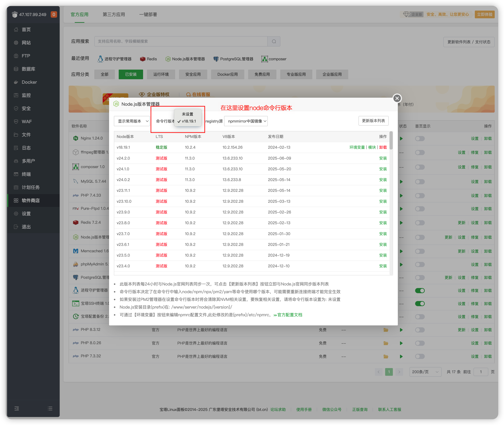Open Docker from the sidebar
The image size is (504, 425).
(29, 82)
